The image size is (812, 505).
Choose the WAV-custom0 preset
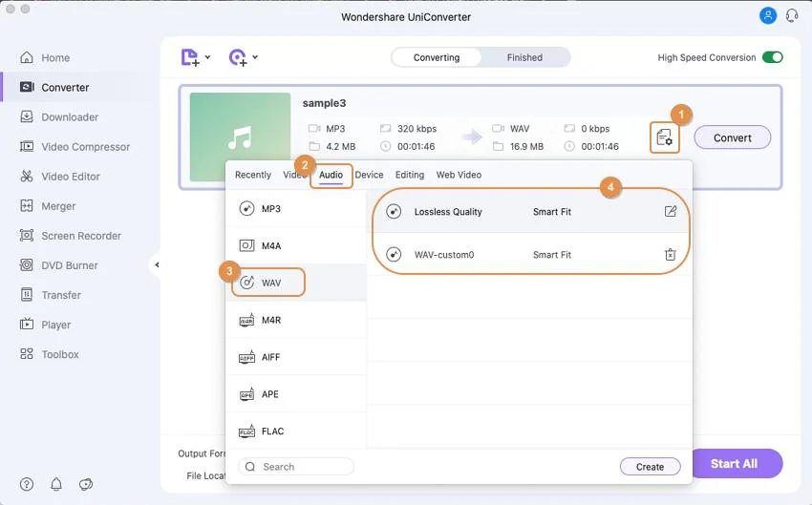coord(529,255)
